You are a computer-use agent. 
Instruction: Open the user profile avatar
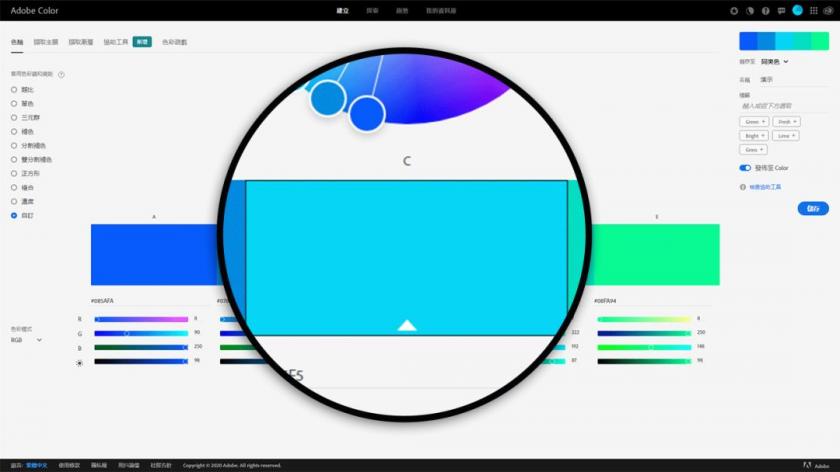pos(797,10)
